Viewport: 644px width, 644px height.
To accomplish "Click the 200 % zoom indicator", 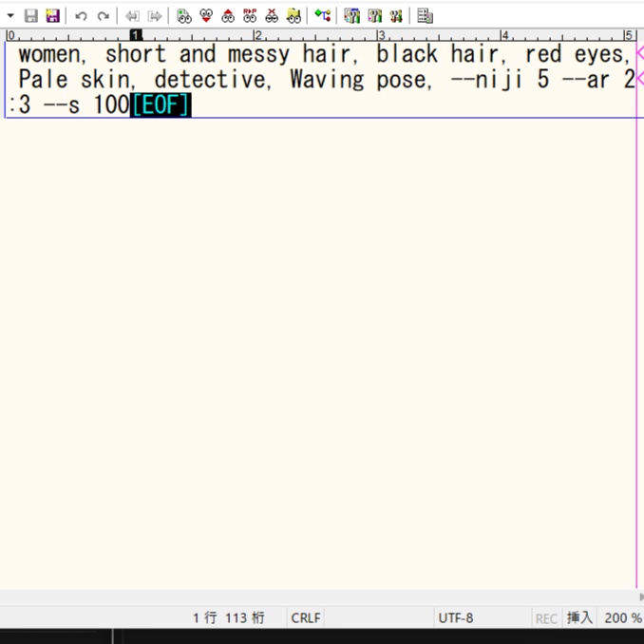I will coord(623,617).
